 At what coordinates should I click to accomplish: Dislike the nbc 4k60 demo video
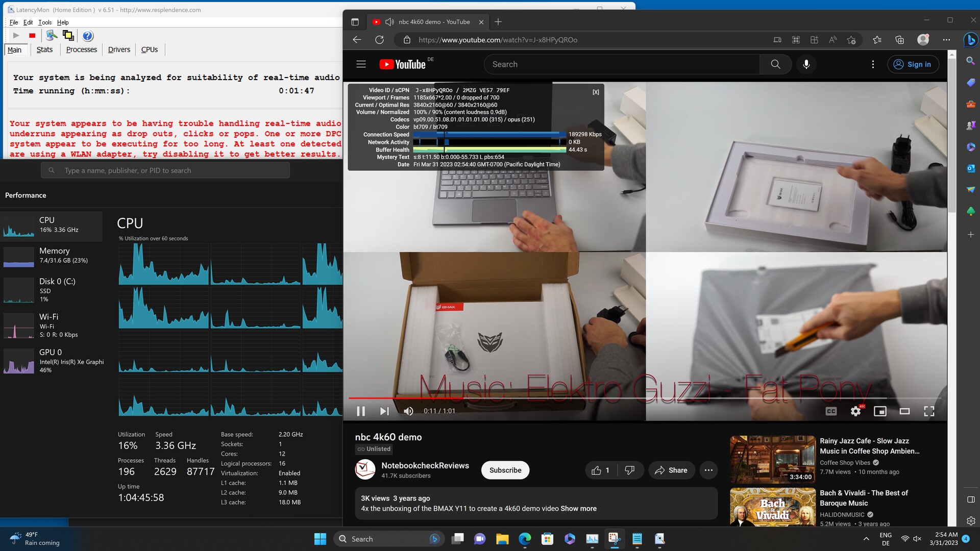pyautogui.click(x=630, y=470)
